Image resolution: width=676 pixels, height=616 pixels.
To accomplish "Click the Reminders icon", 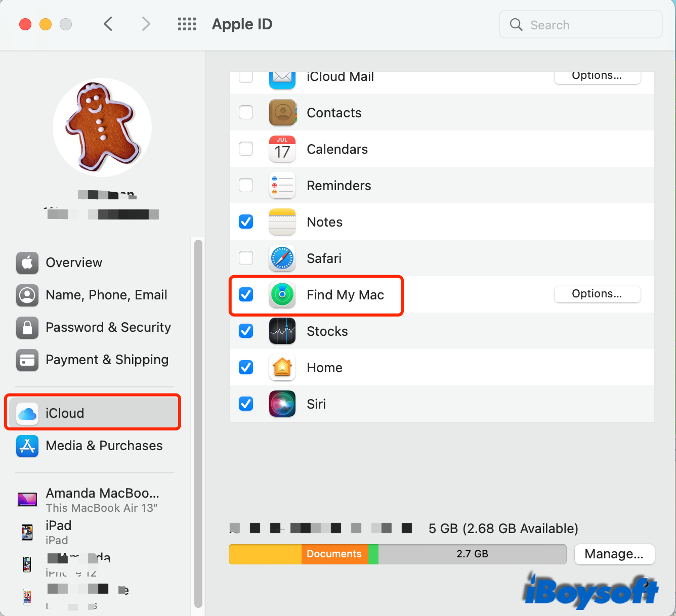I will point(282,185).
